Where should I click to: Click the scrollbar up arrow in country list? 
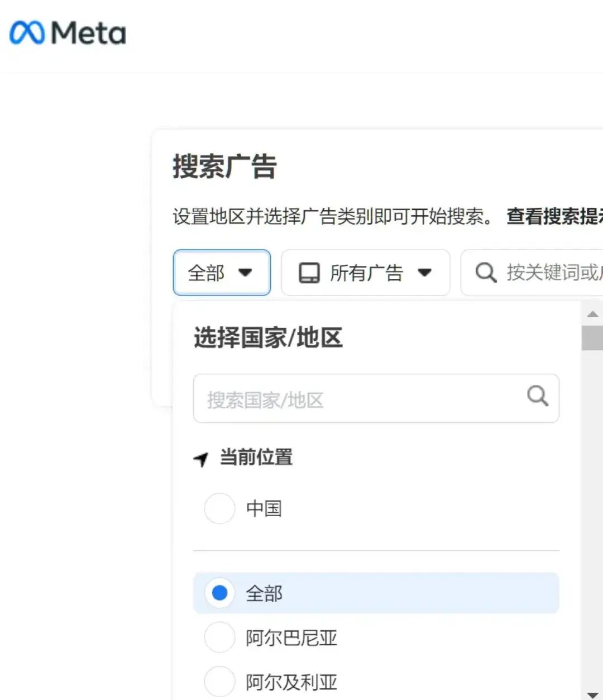click(592, 314)
